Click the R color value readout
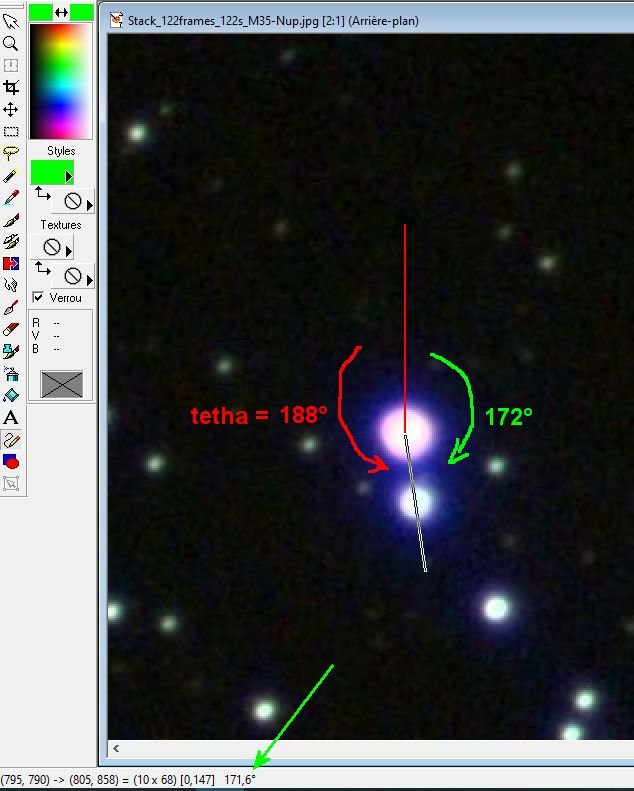The width and height of the screenshot is (634, 791). [x=46, y=322]
